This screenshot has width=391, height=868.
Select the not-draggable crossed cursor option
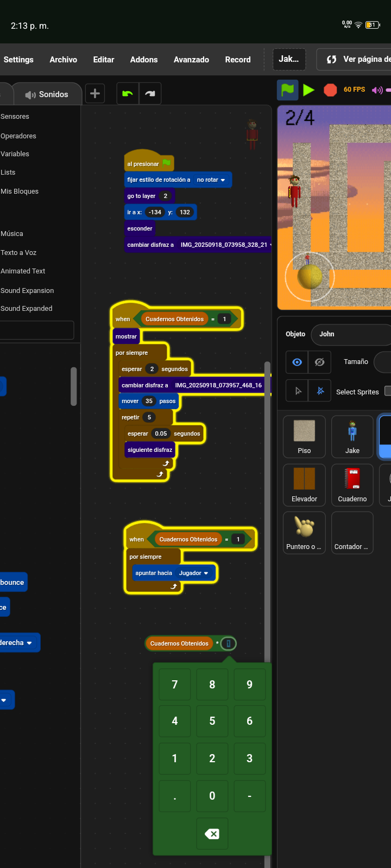(320, 391)
